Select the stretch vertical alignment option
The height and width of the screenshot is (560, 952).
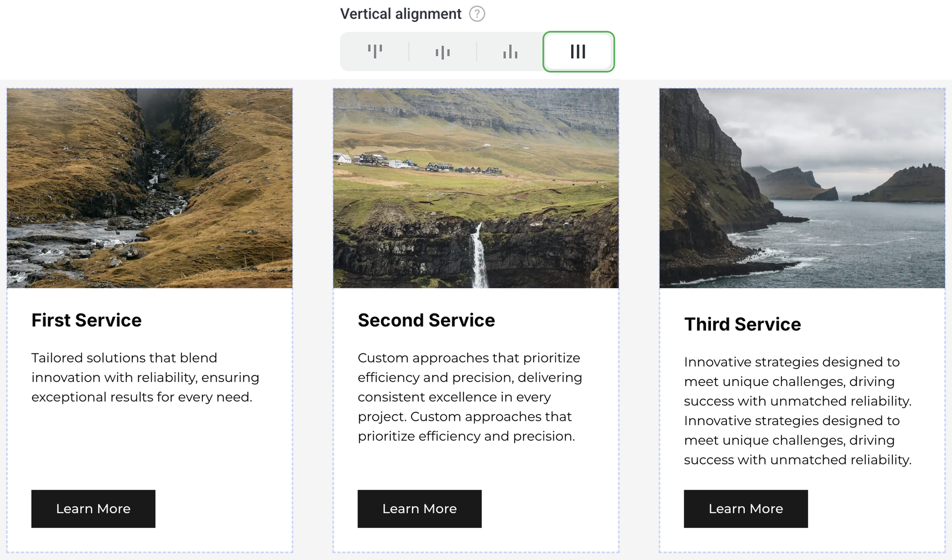click(x=578, y=52)
